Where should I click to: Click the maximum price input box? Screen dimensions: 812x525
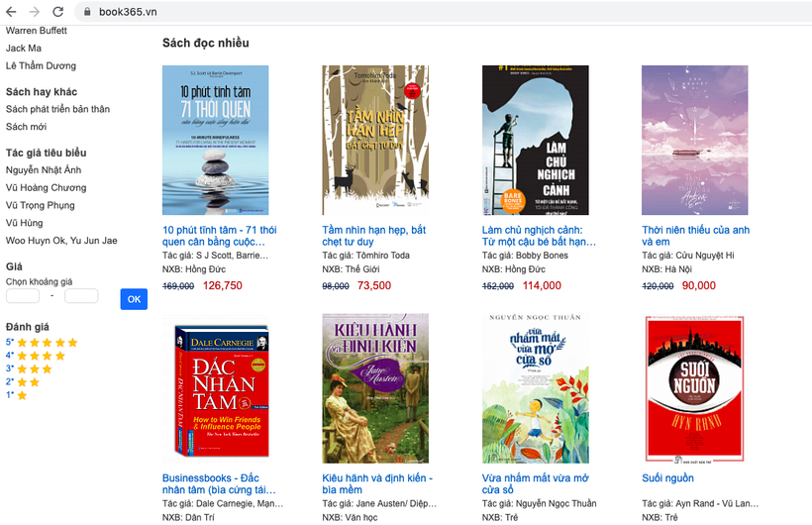[81, 296]
